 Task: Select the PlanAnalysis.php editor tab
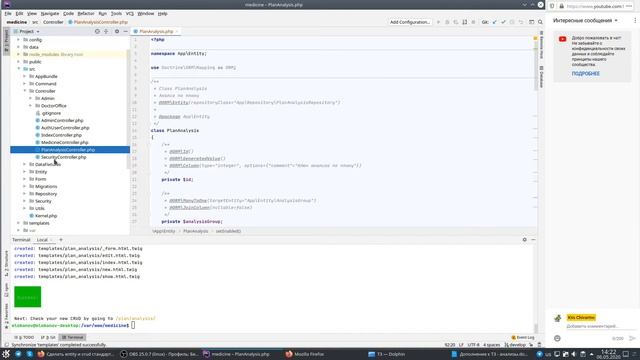pyautogui.click(x=156, y=31)
